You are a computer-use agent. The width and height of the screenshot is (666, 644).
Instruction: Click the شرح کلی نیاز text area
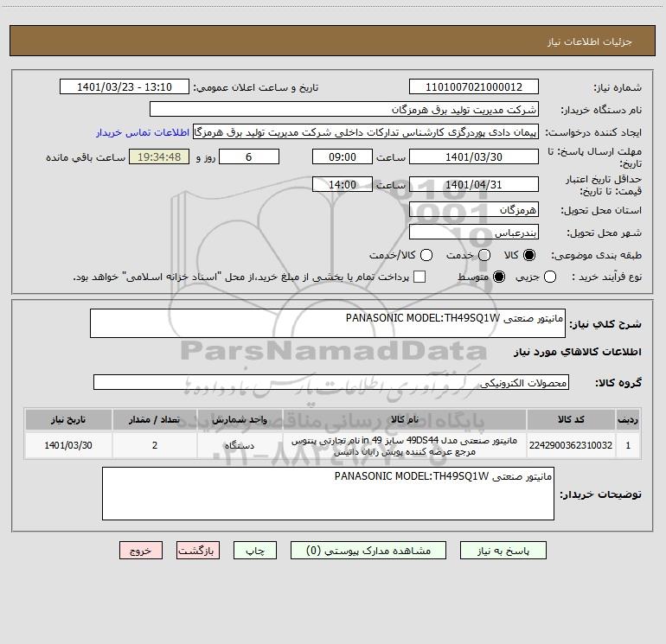tap(328, 323)
